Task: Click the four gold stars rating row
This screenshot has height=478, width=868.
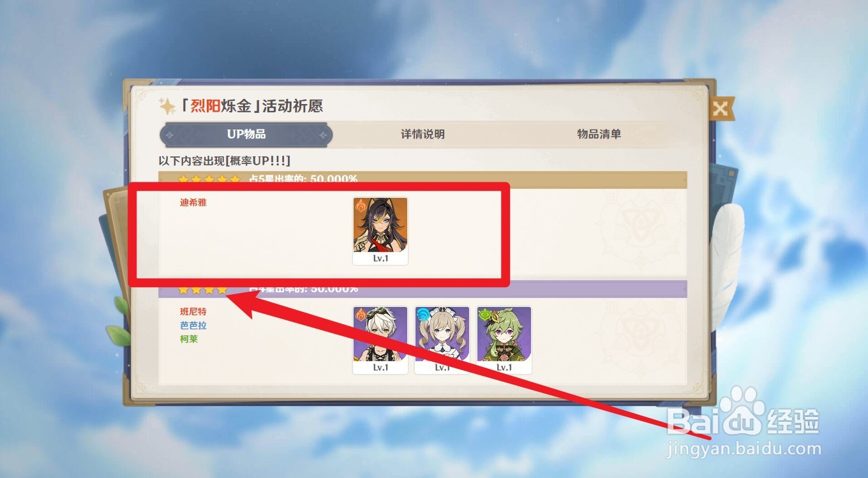Action: coord(203,290)
